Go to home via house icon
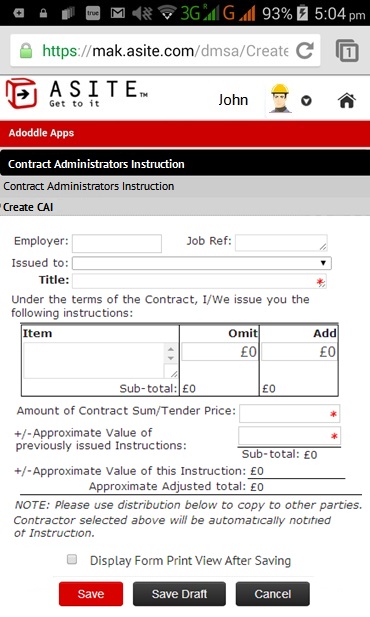Screen dimensions: 370x617 click(x=347, y=100)
